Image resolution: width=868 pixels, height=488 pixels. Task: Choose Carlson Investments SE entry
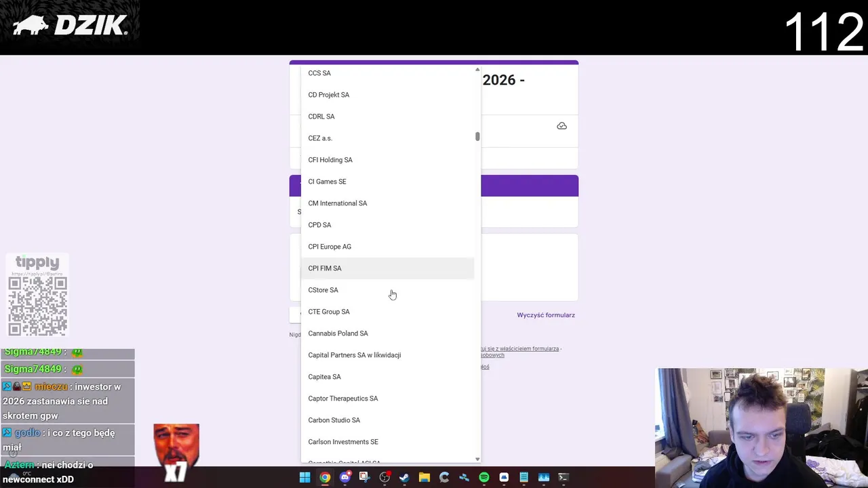pos(387,442)
